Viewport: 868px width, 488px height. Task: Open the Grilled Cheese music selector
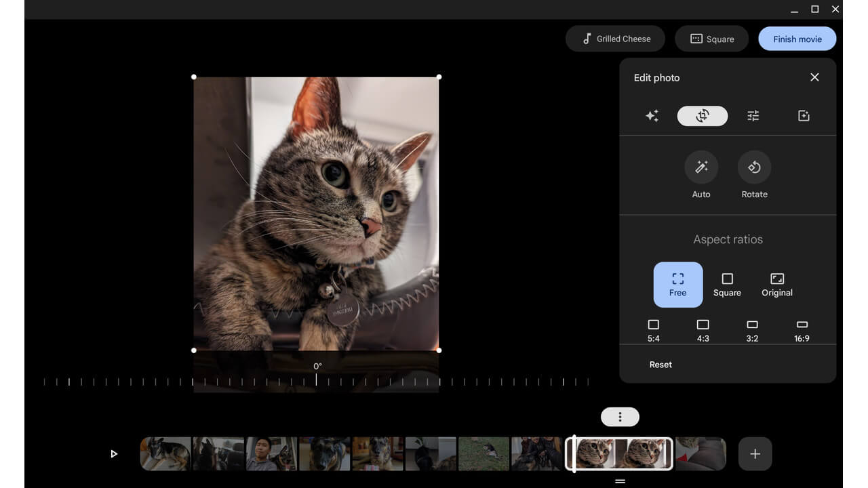[614, 39]
